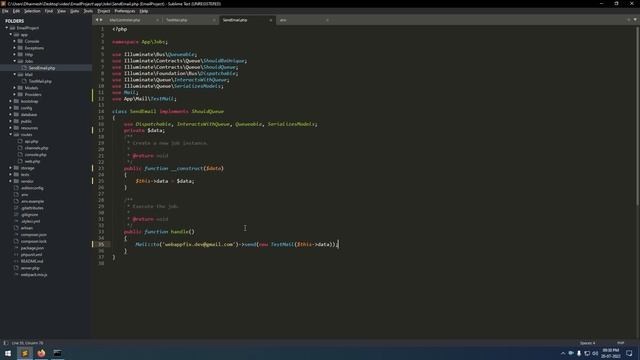Expand the resources folder

[11, 128]
